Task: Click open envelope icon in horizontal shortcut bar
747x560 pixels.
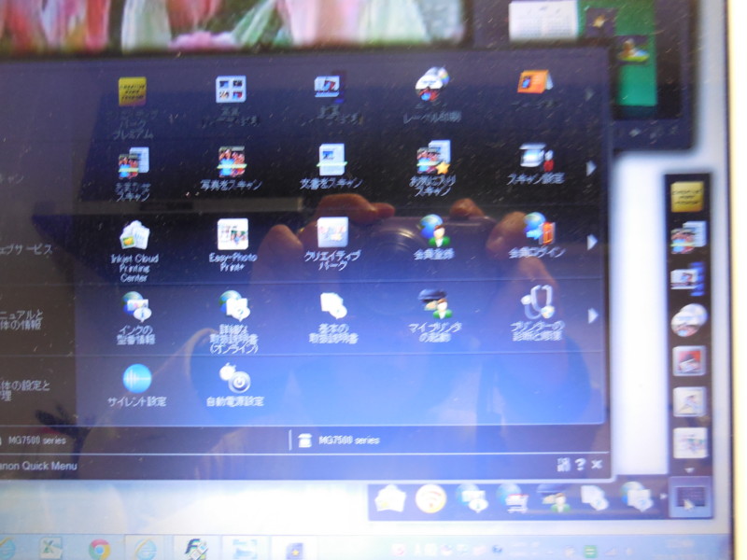Action: click(390, 499)
